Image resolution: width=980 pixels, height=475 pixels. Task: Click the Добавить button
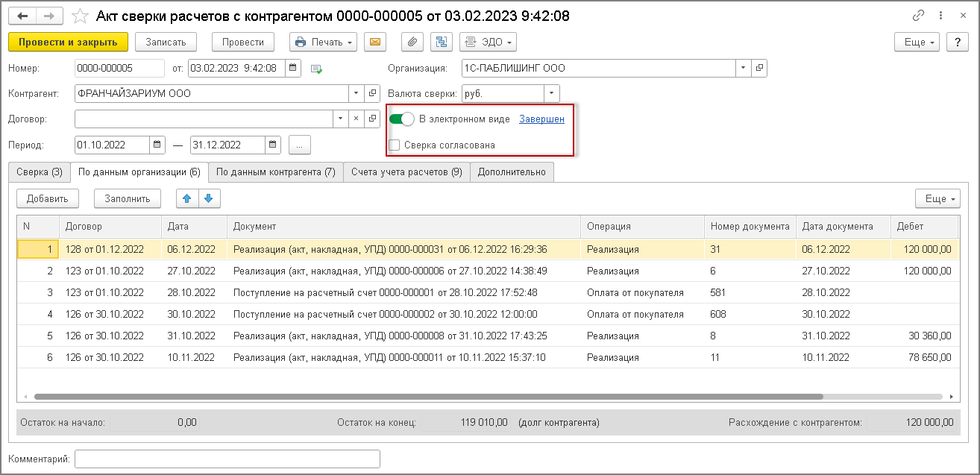[x=48, y=198]
